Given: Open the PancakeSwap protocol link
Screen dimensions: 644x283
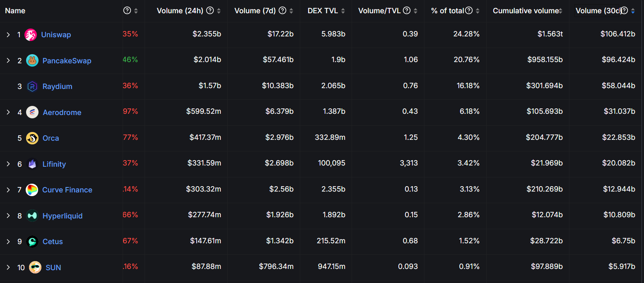Looking at the screenshot, I should tap(67, 61).
